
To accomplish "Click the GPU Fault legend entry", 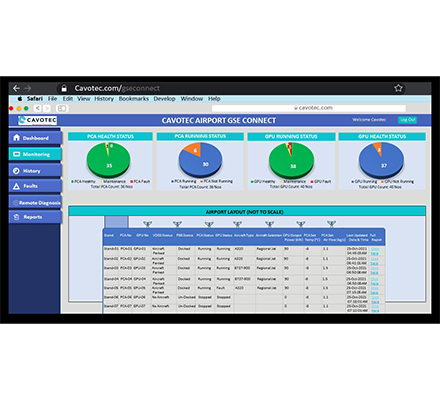I will (x=321, y=182).
